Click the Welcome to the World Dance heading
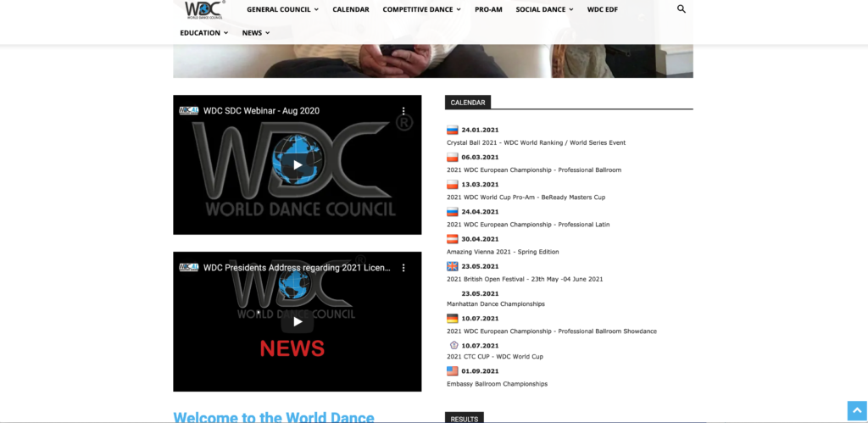Image resolution: width=868 pixels, height=423 pixels. (x=274, y=417)
